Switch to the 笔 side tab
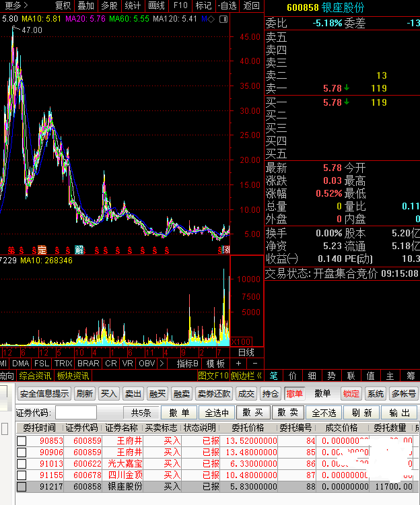The width and height of the screenshot is (420, 505). click(x=273, y=376)
